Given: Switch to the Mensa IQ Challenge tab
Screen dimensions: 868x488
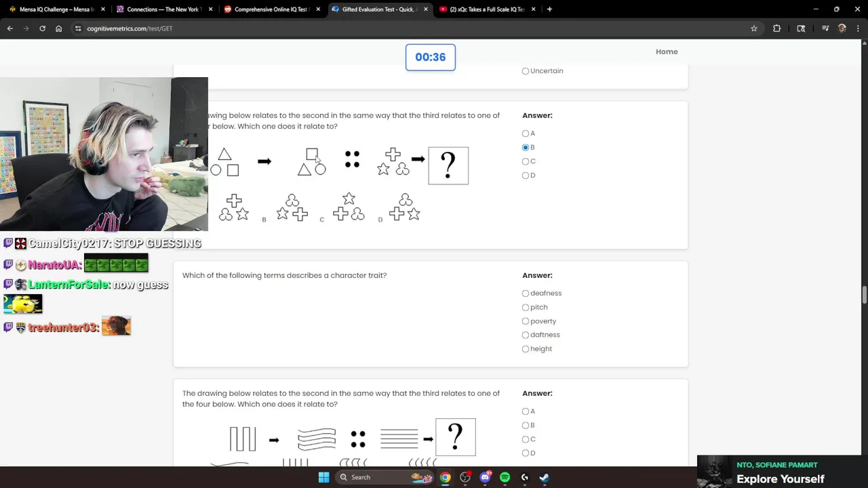Looking at the screenshot, I should click(57, 9).
